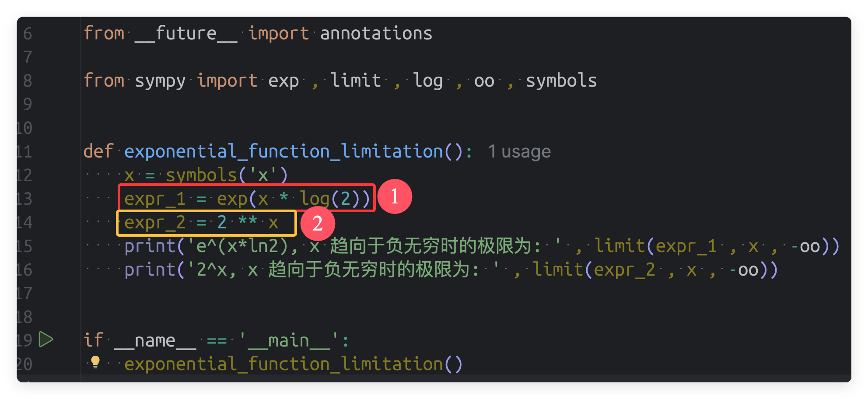Click the red circle annotation 1
The height and width of the screenshot is (399, 868).
pyautogui.click(x=395, y=196)
